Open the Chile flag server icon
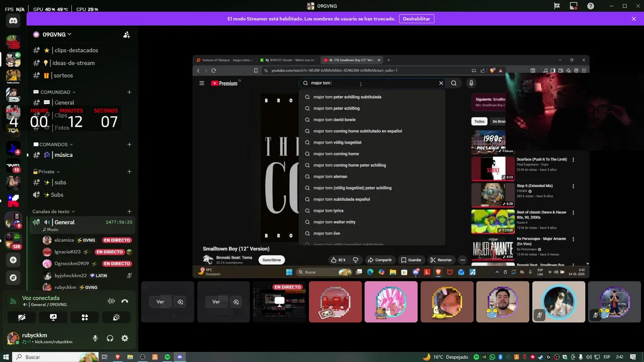 pyautogui.click(x=13, y=201)
